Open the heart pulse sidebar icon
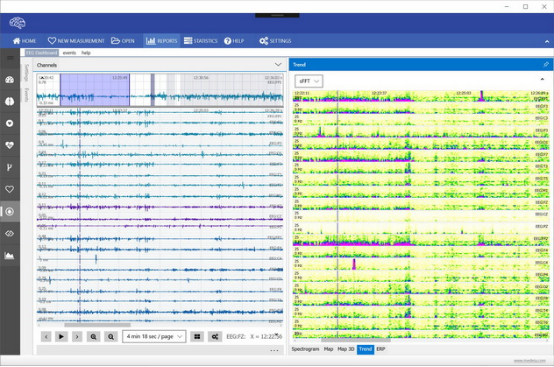The width and height of the screenshot is (554, 367). (x=10, y=145)
